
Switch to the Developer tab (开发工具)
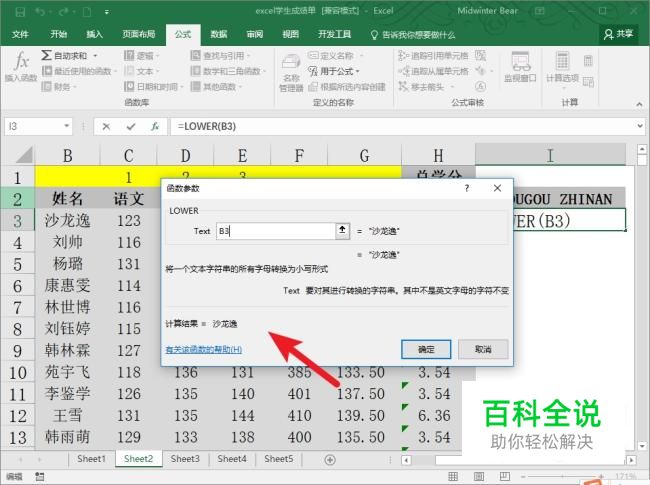coord(334,34)
